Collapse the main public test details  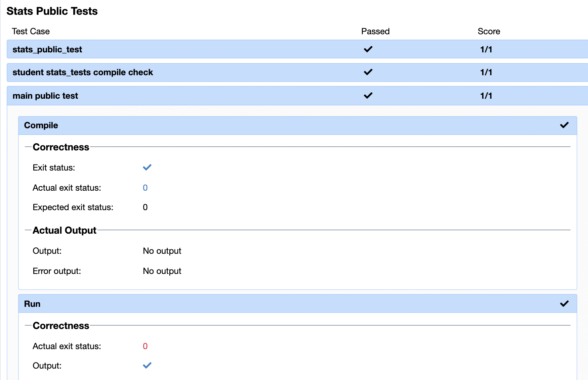click(45, 95)
